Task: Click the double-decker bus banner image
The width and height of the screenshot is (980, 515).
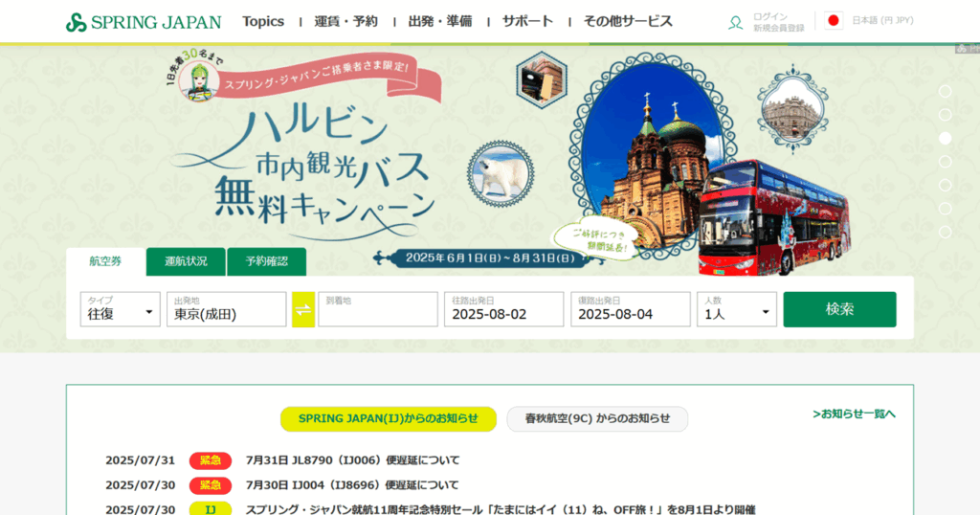Action: 775,218
